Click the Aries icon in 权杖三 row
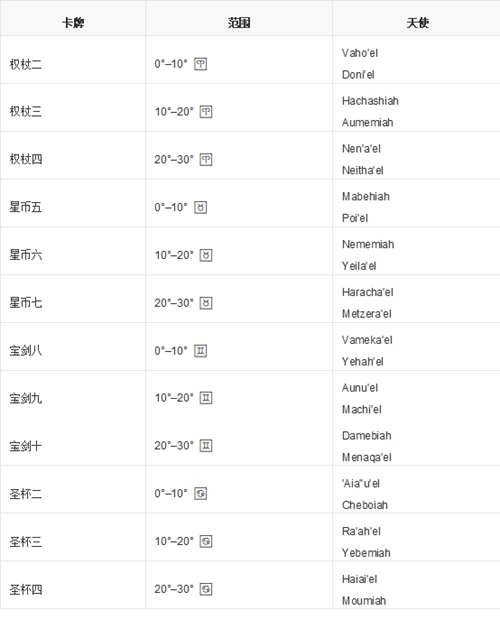500x629 pixels. (x=206, y=112)
